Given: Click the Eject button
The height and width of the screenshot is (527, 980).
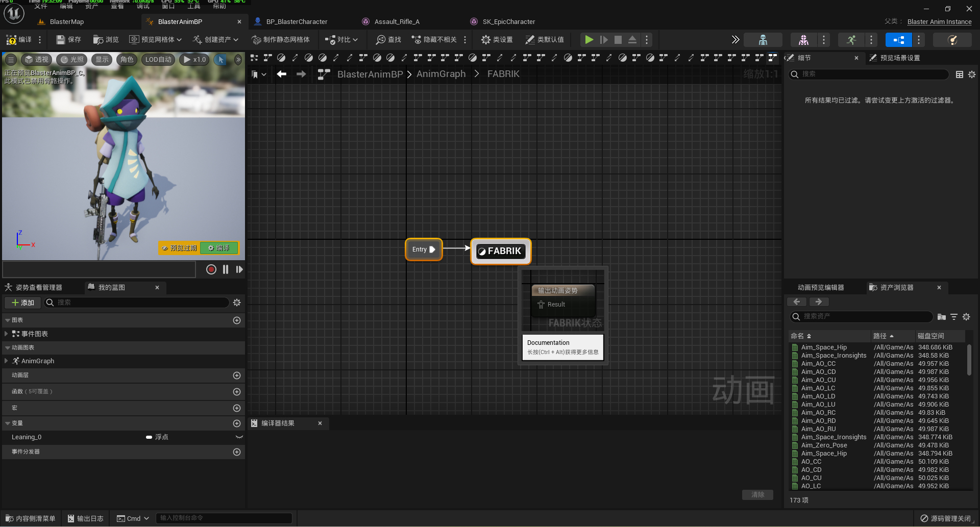Looking at the screenshot, I should pyautogui.click(x=632, y=40).
